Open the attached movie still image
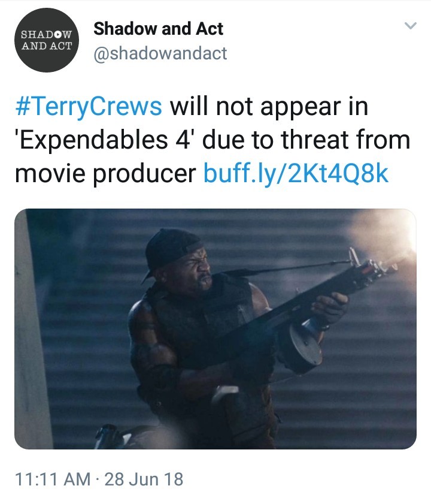The width and height of the screenshot is (431, 504). pos(215,329)
